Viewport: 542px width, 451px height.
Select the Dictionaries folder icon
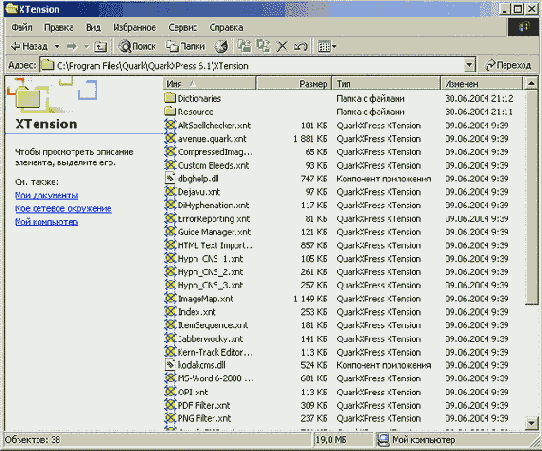point(170,98)
